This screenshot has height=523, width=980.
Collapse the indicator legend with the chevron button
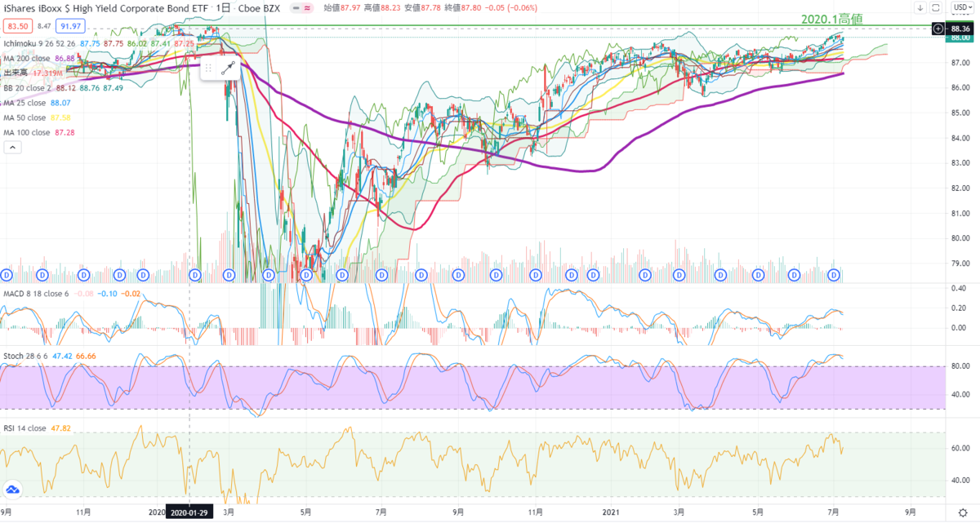pos(13,148)
